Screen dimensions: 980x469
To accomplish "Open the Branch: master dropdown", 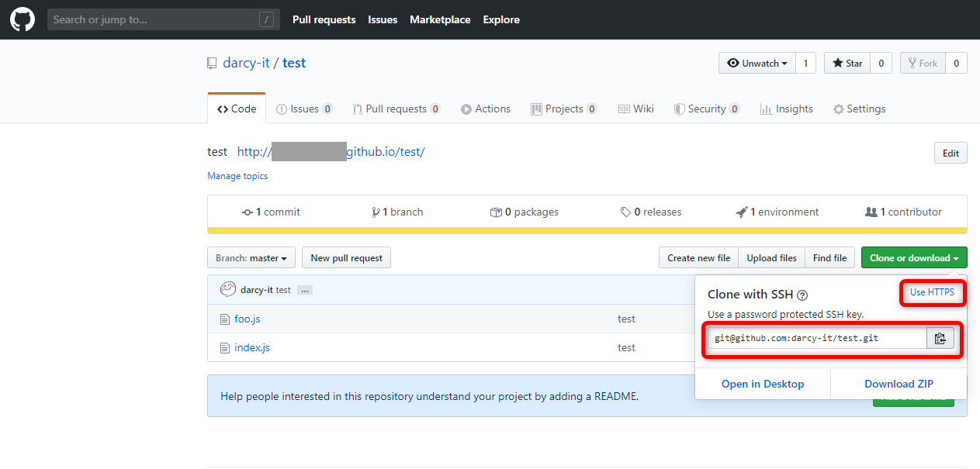I will point(251,257).
